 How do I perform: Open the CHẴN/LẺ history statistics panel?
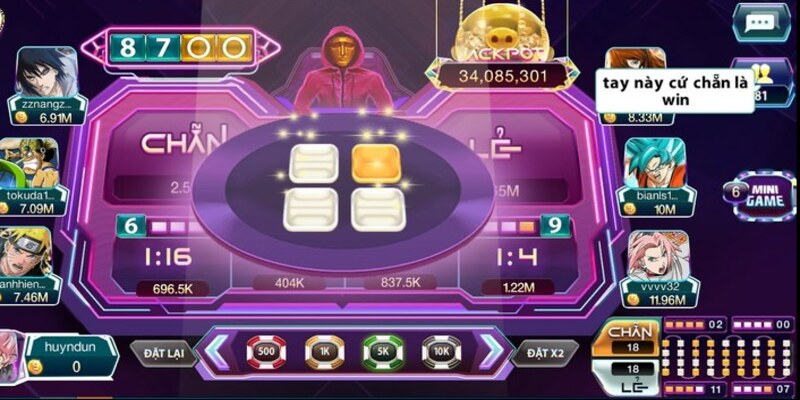tap(695, 356)
